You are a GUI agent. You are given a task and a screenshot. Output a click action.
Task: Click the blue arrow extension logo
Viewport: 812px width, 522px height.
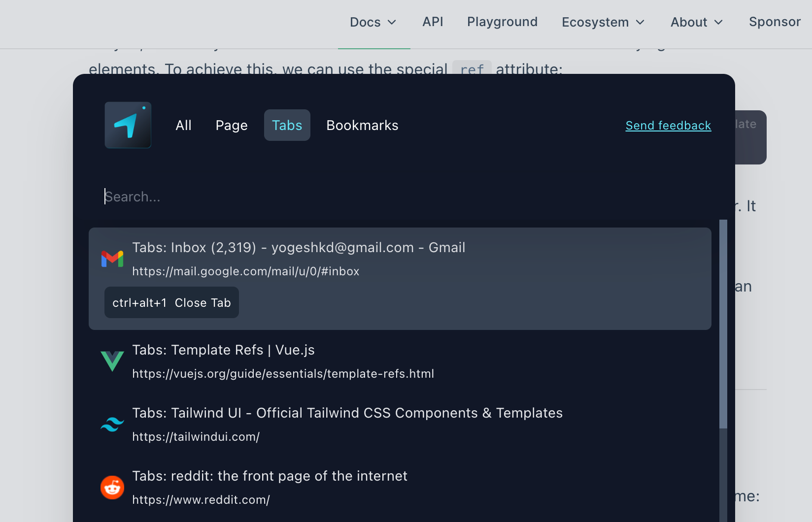128,125
